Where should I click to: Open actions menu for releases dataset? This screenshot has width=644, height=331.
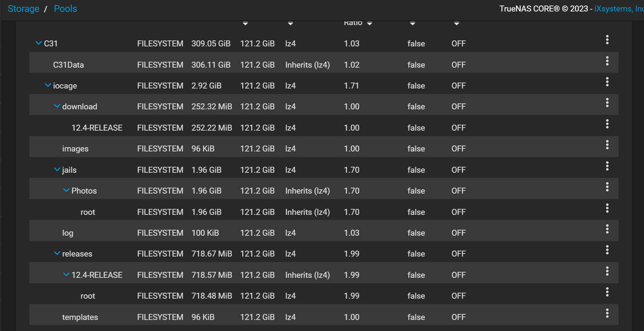click(x=607, y=250)
